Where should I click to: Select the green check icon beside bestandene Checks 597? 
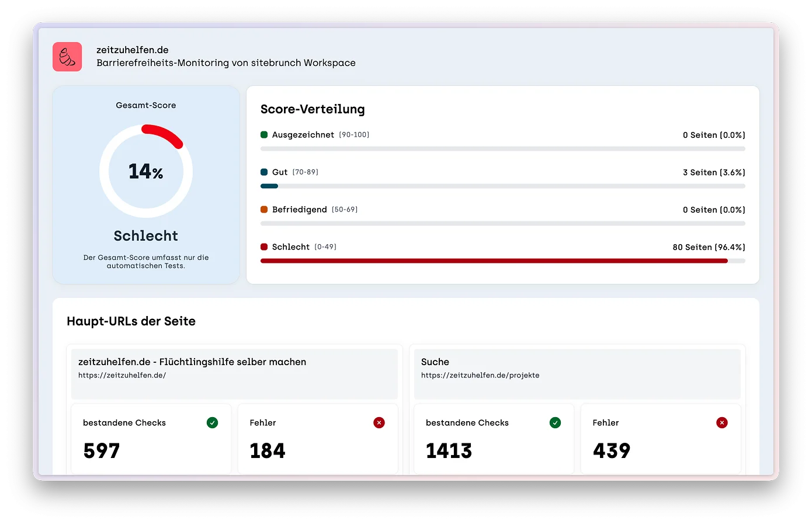tap(213, 422)
